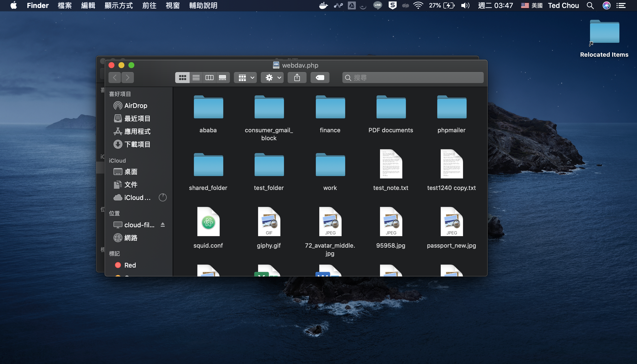Select the squid.conf file icon
The width and height of the screenshot is (637, 364).
click(x=208, y=222)
